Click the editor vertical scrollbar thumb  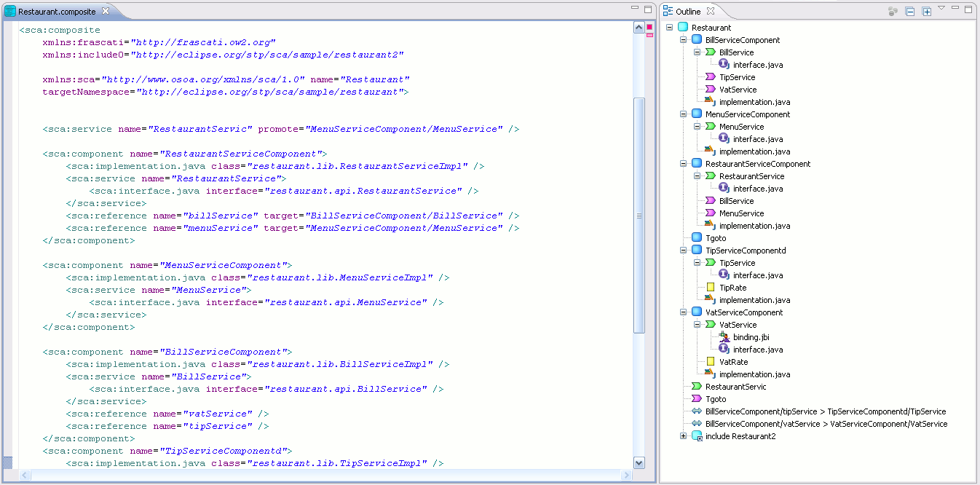click(639, 215)
